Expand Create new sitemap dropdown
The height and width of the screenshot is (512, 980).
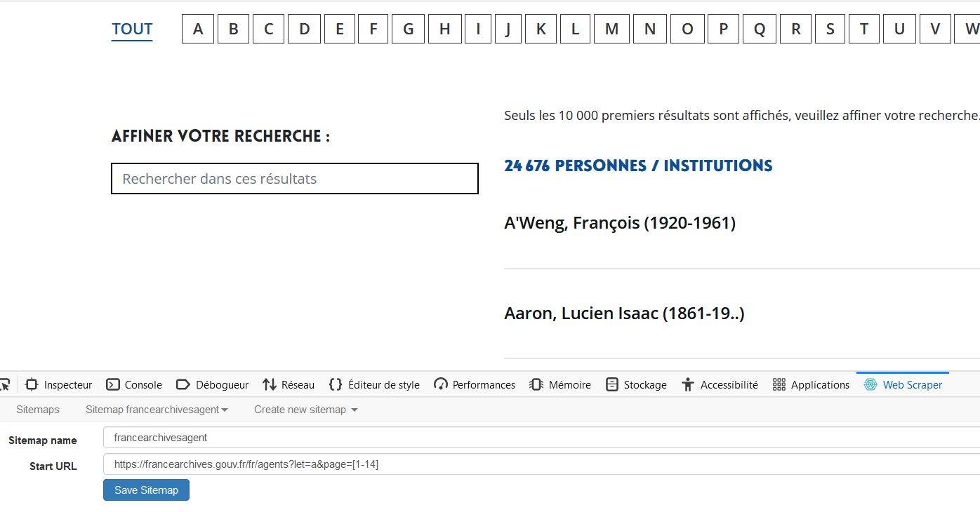pyautogui.click(x=306, y=410)
